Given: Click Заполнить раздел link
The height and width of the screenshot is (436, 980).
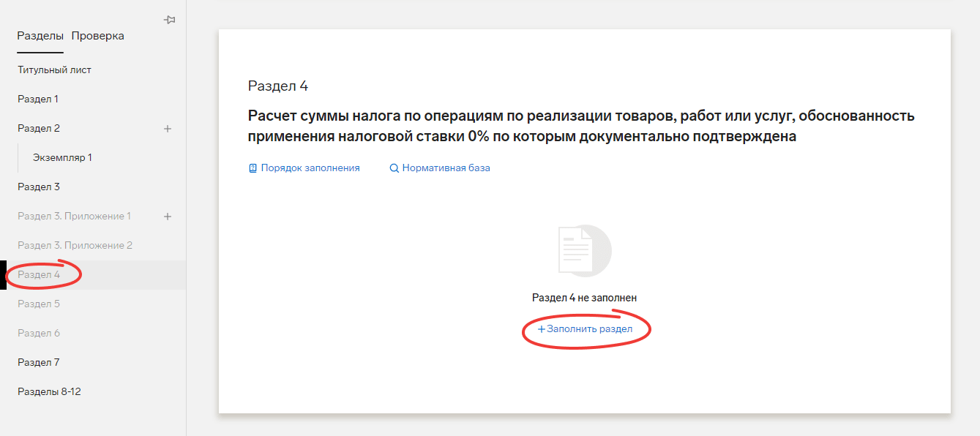Looking at the screenshot, I should (x=585, y=329).
